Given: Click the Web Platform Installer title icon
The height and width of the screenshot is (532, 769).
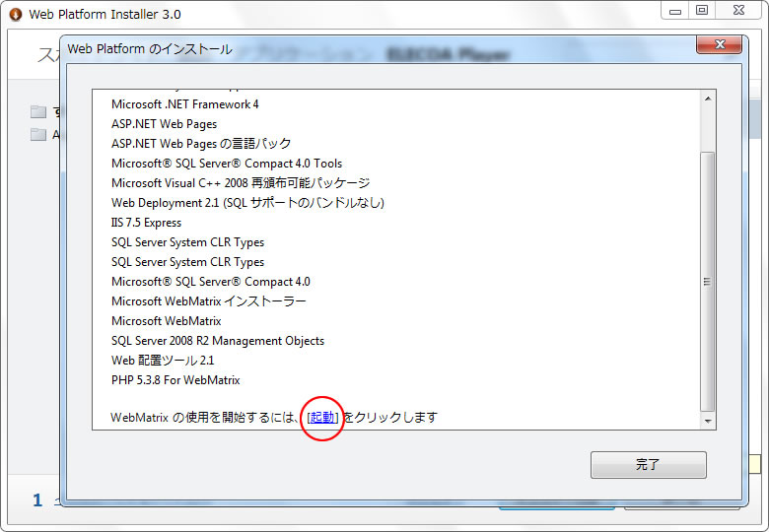Looking at the screenshot, I should click(x=15, y=14).
